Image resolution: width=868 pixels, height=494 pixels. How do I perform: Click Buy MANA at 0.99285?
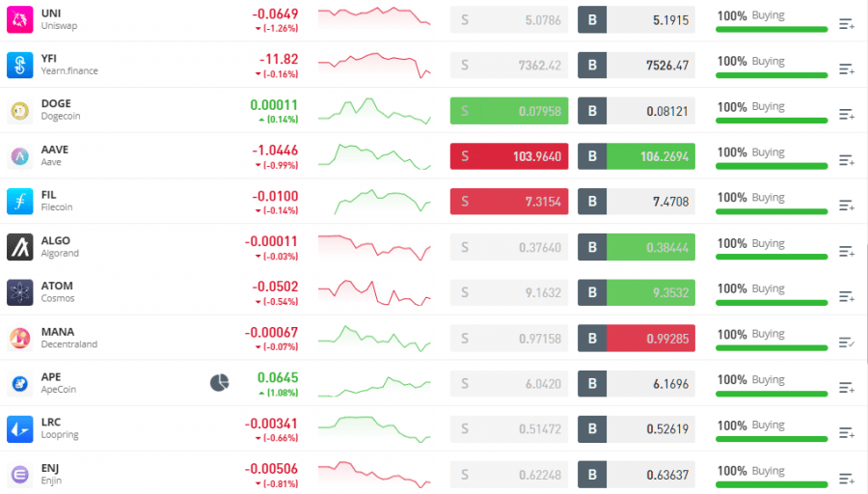(x=637, y=338)
